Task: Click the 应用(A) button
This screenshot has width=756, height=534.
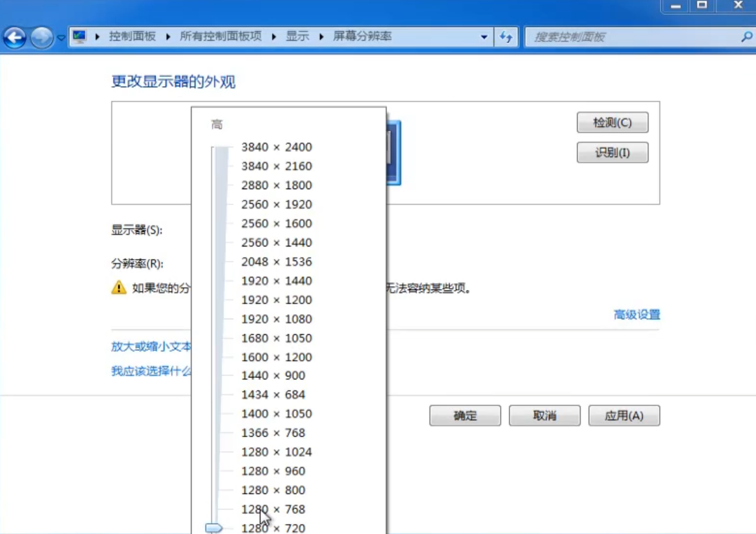Action: click(623, 416)
